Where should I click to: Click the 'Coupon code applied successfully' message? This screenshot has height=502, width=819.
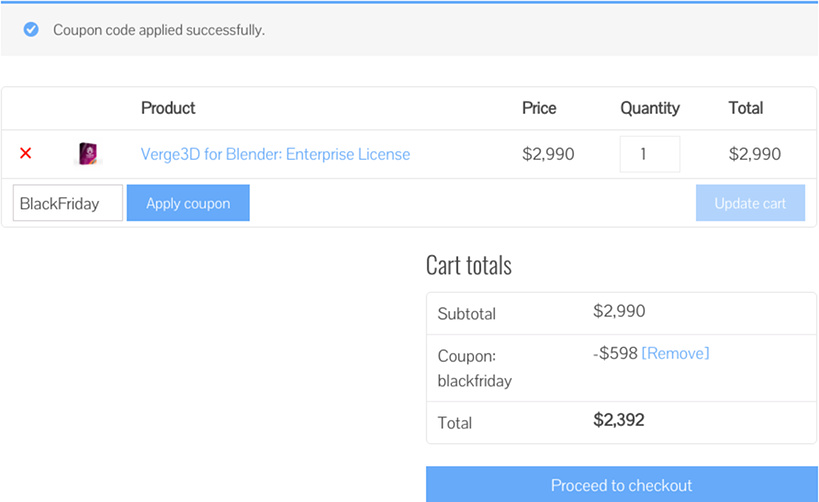coord(159,30)
